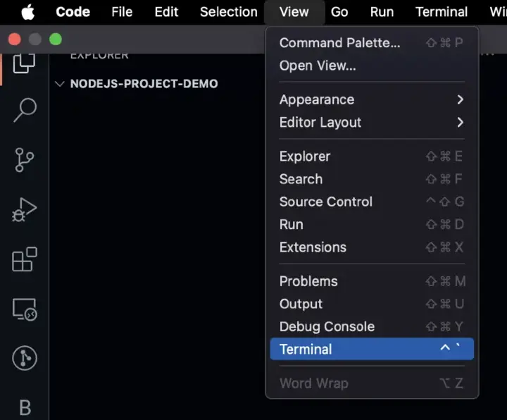Click the Apple logo in menu bar

pyautogui.click(x=27, y=12)
